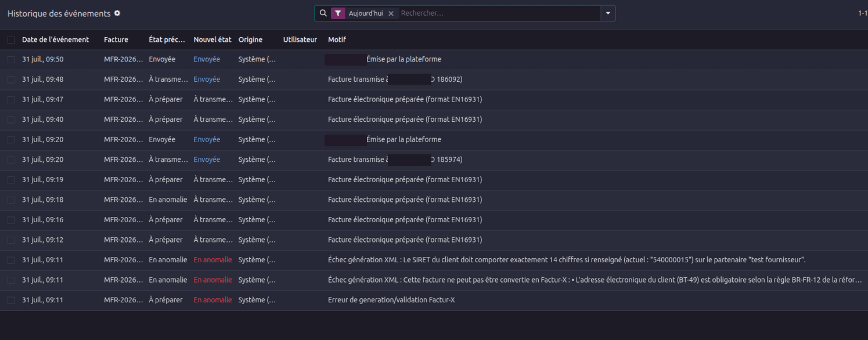Click 'À préparer' in the Erreur de generation row

(x=165, y=300)
